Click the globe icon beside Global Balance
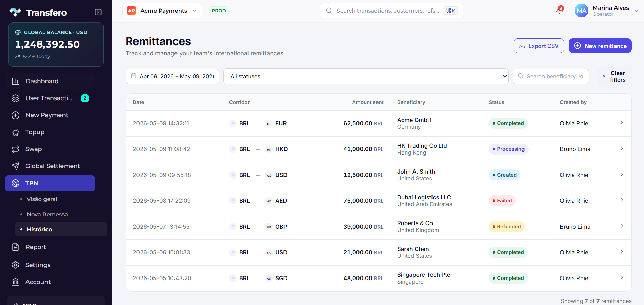This screenshot has width=644, height=305. point(18,32)
